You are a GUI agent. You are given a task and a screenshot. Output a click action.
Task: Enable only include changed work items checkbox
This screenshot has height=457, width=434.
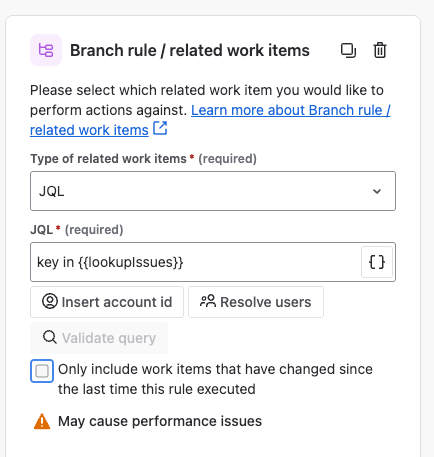coord(42,371)
